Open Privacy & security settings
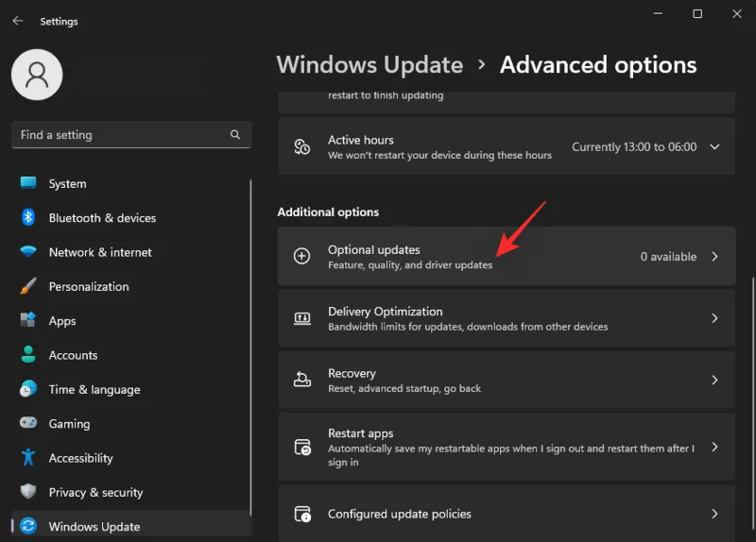756x542 pixels. pyautogui.click(x=130, y=492)
